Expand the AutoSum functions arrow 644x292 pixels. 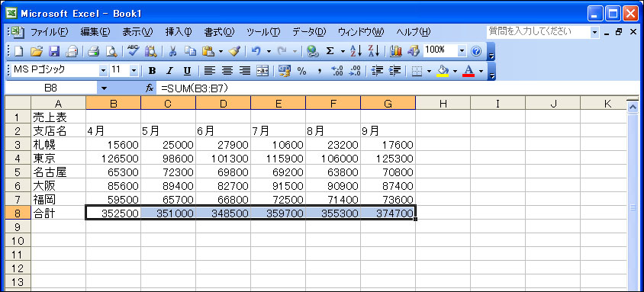coord(343,51)
